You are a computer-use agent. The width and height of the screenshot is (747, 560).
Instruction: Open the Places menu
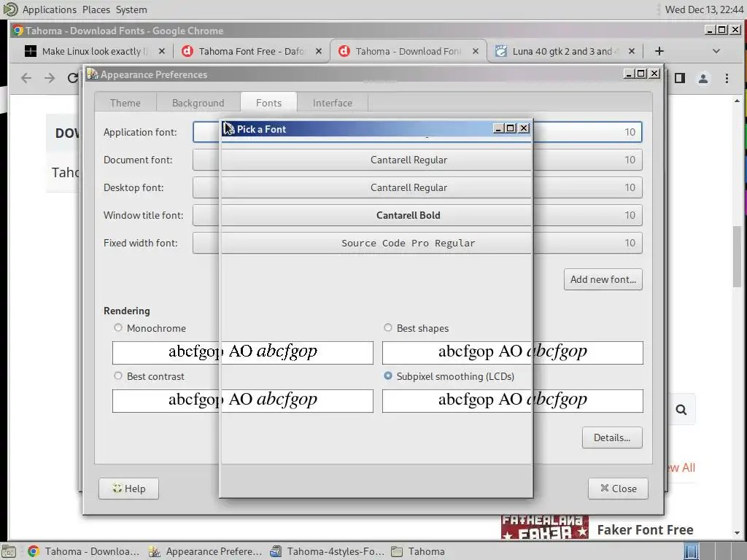(96, 9)
